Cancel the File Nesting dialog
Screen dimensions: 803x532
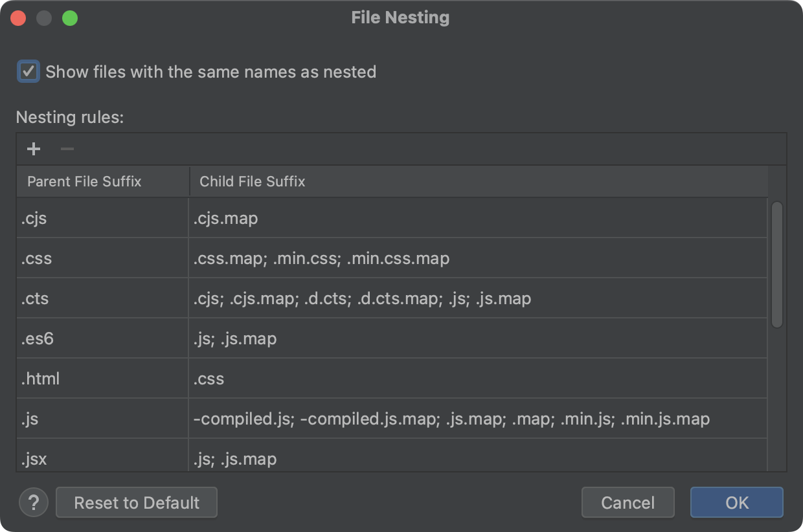(x=628, y=502)
